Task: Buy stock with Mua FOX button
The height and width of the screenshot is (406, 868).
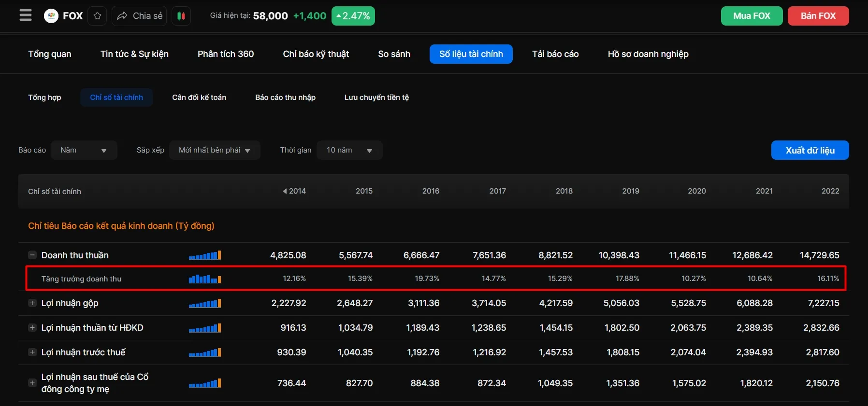Action: point(752,16)
